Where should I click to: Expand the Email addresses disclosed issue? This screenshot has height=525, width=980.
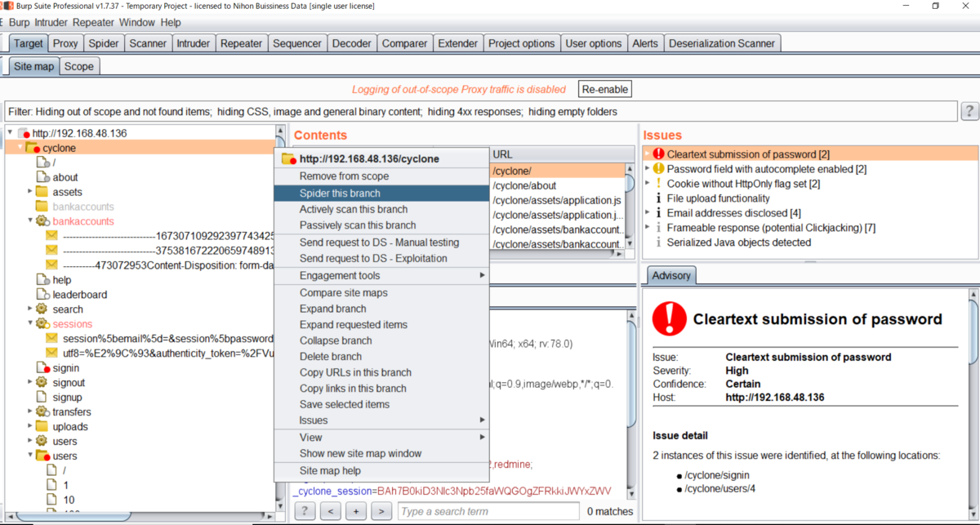coord(647,213)
